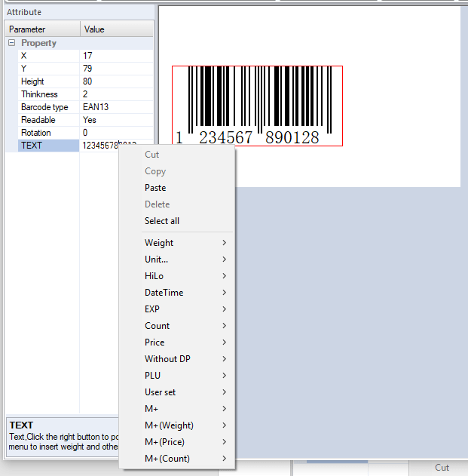Open the M+(Weight) submenu
The width and height of the screenshot is (468, 476).
(176, 425)
